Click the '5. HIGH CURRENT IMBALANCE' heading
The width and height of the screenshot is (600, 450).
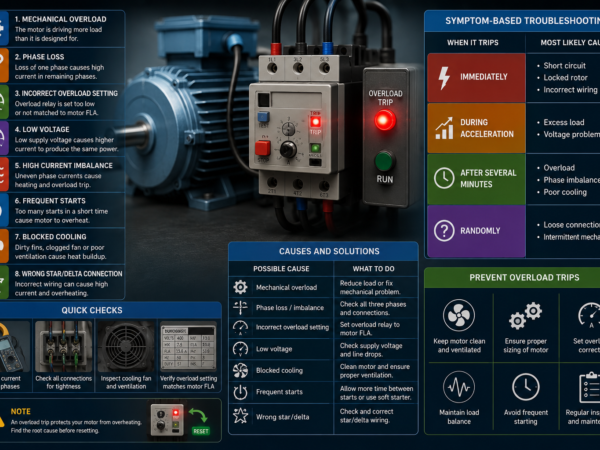click(64, 165)
